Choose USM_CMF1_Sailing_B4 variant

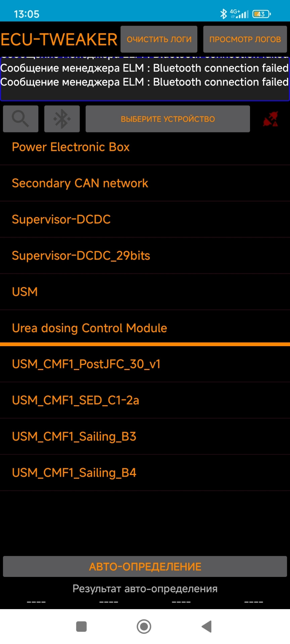point(145,473)
